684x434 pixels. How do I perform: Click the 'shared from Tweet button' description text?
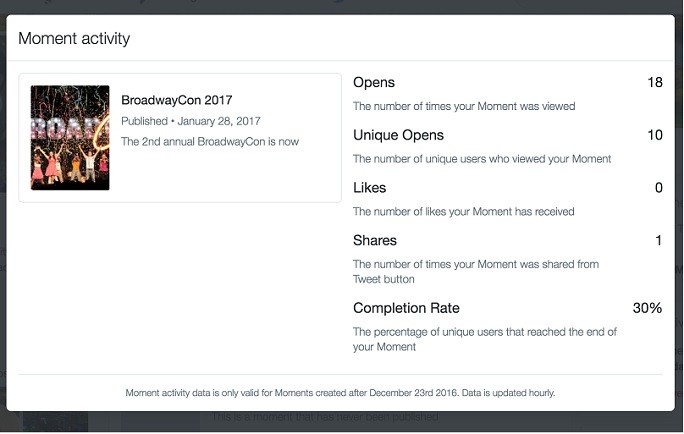pos(476,271)
